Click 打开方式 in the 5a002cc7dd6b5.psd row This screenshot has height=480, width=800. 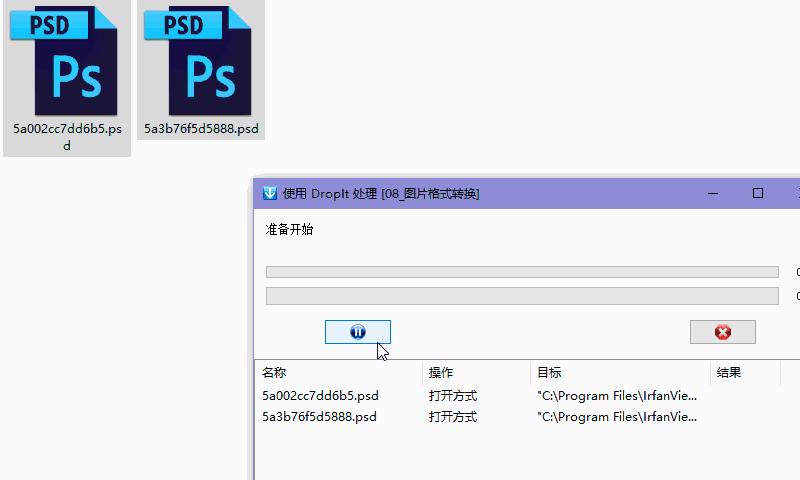(x=453, y=396)
